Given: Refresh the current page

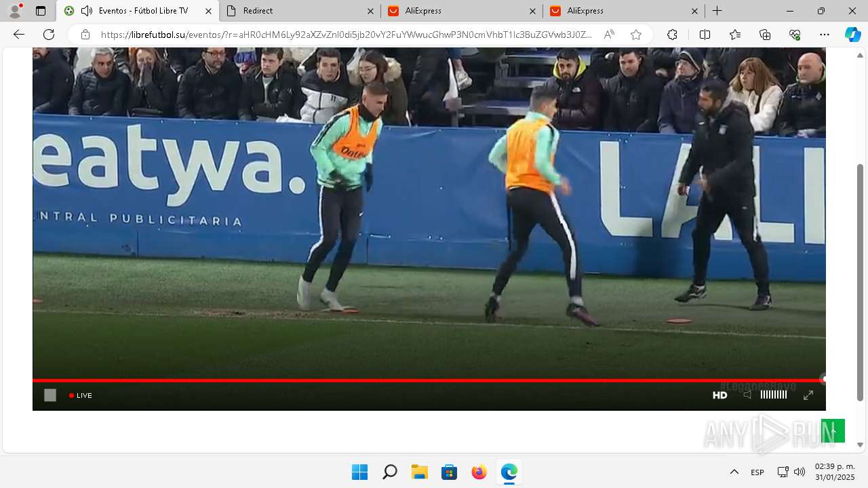Looking at the screenshot, I should (49, 35).
